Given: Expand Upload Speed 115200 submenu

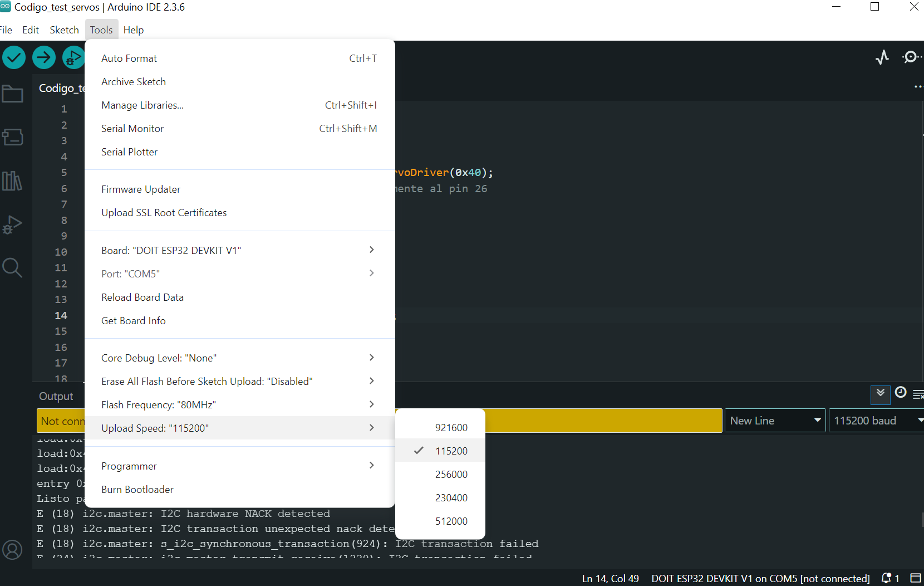Looking at the screenshot, I should pos(240,428).
